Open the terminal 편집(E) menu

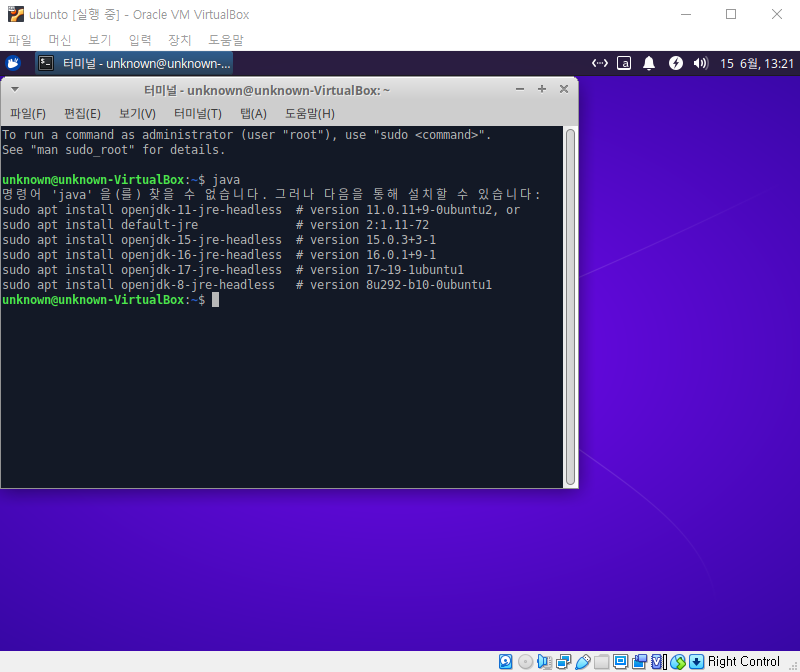tap(82, 113)
